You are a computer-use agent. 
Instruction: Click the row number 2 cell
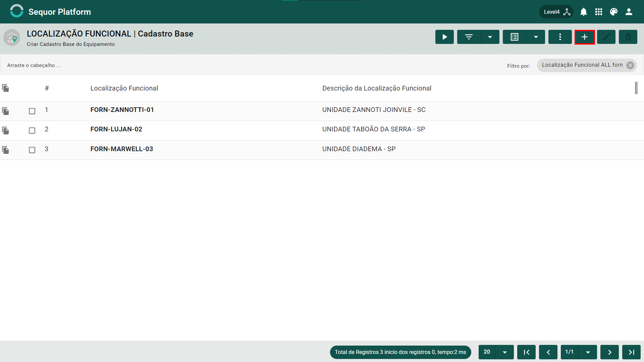[x=47, y=129]
